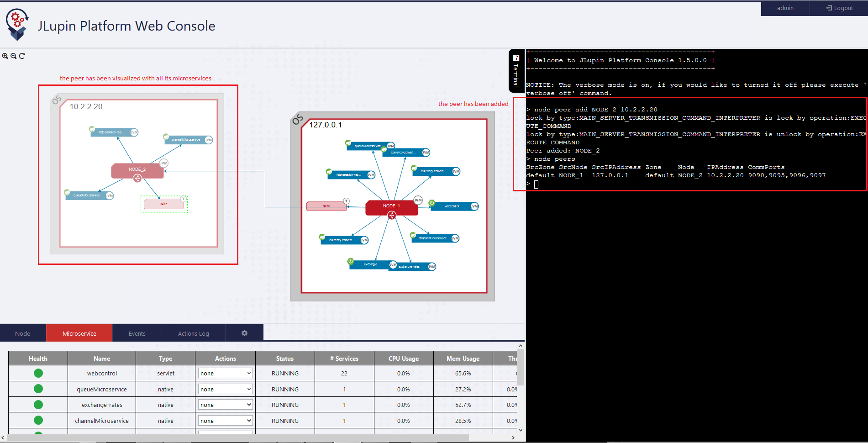868x443 pixels.
Task: Refresh the topology diagram view
Action: coord(22,56)
